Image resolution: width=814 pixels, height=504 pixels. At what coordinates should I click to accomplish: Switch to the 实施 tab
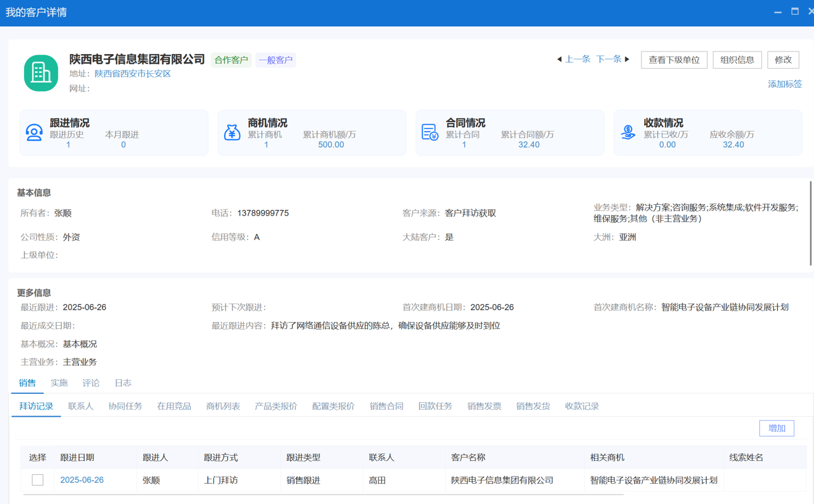point(59,382)
